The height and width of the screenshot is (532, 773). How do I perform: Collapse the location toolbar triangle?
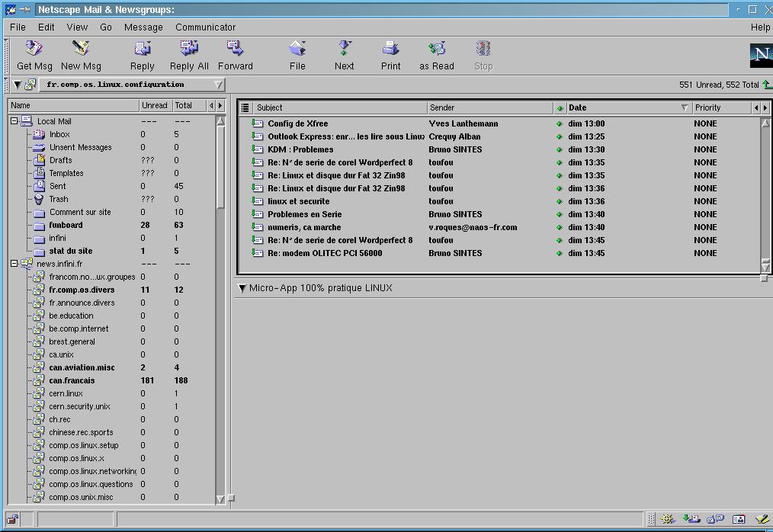(x=18, y=85)
